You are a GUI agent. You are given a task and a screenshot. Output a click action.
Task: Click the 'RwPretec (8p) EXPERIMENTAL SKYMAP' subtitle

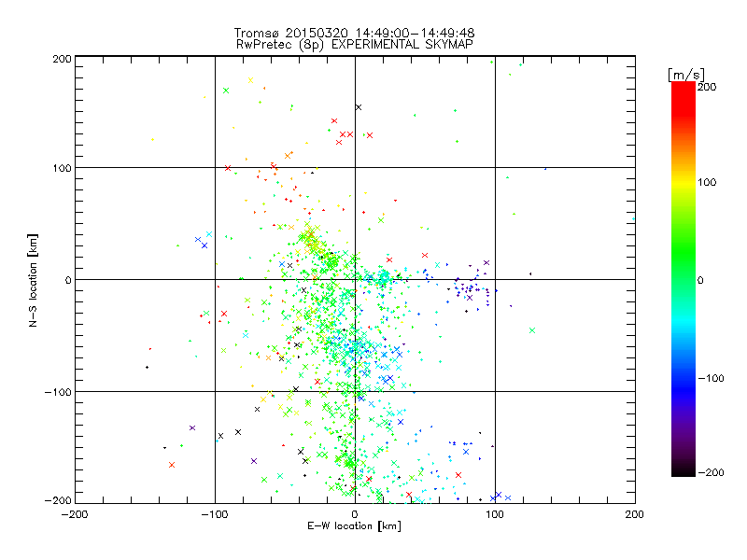click(355, 44)
